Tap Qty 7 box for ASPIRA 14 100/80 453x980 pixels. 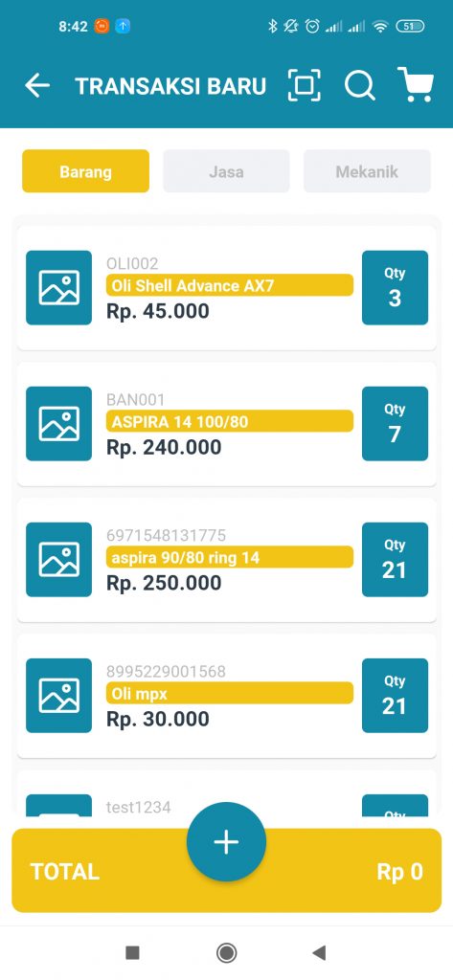pos(395,424)
